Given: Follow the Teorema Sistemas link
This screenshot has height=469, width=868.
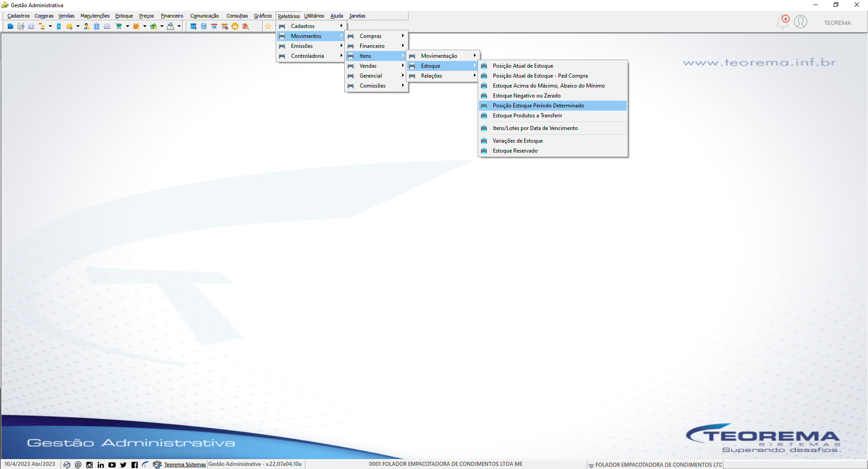Looking at the screenshot, I should pos(185,464).
